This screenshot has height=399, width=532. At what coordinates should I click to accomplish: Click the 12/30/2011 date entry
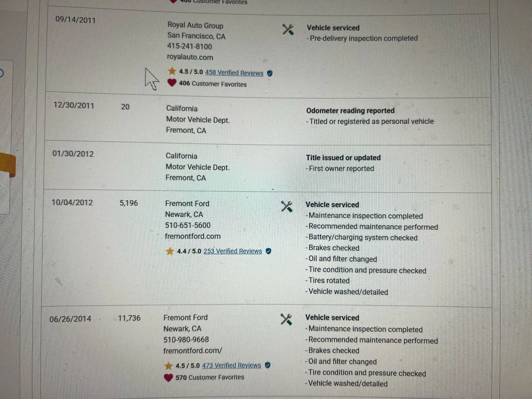click(74, 105)
